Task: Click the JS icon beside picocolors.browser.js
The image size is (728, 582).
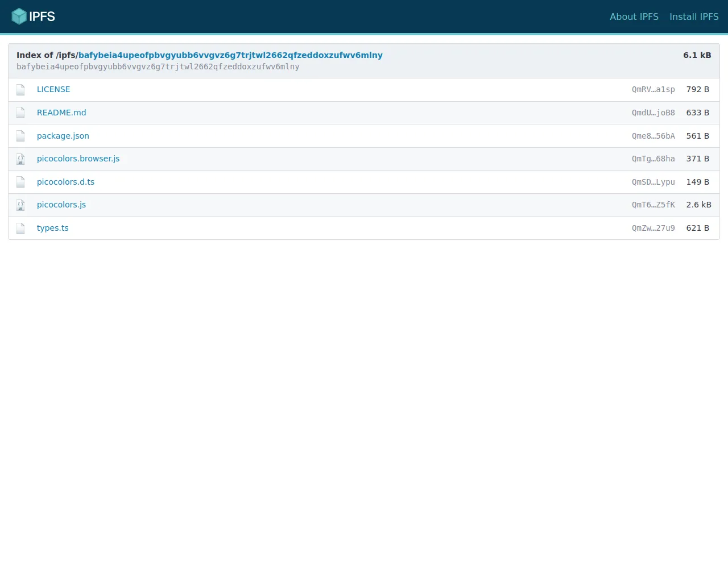Action: [x=20, y=159]
